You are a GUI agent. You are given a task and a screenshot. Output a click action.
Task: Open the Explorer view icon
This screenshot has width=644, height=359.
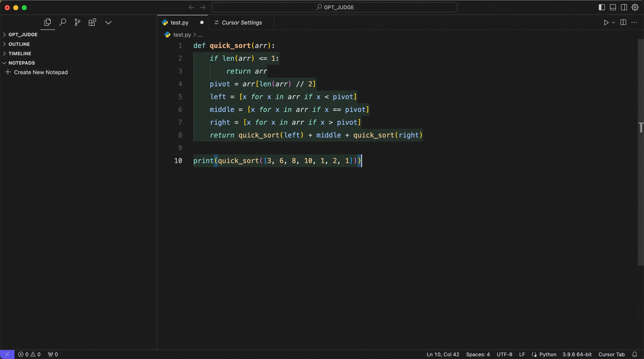point(47,23)
